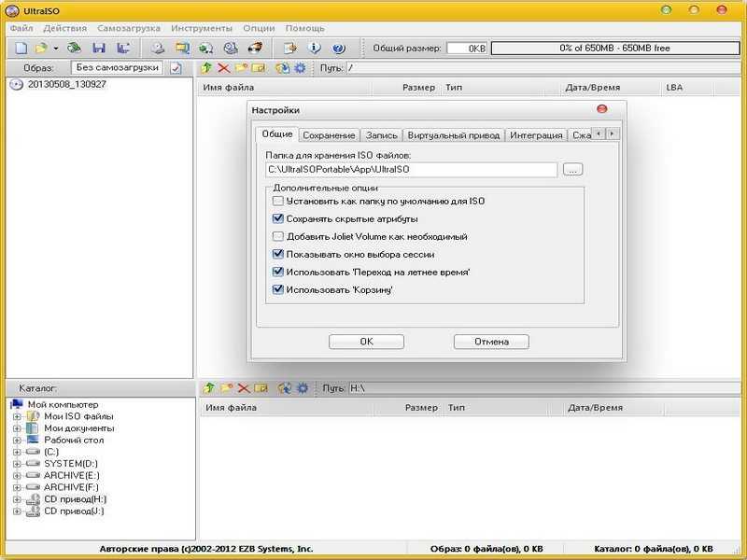Click the Без самозагрузки boot status box

coord(118,67)
